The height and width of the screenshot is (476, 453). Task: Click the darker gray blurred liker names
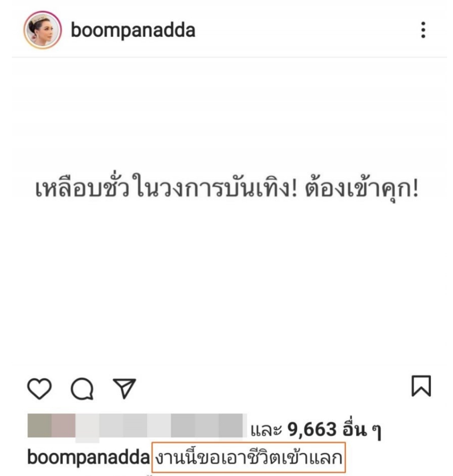coord(207,425)
